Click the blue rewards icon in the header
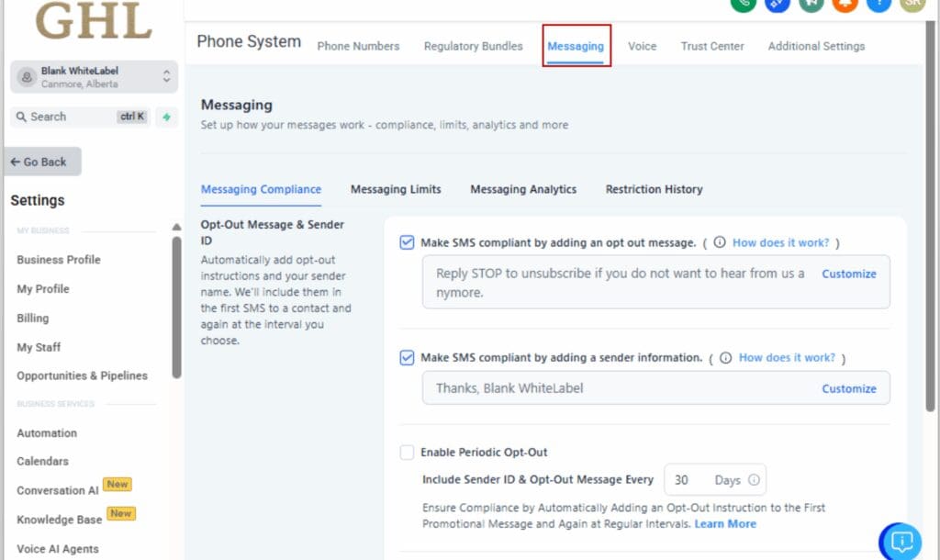This screenshot has width=940, height=560. pos(778,5)
